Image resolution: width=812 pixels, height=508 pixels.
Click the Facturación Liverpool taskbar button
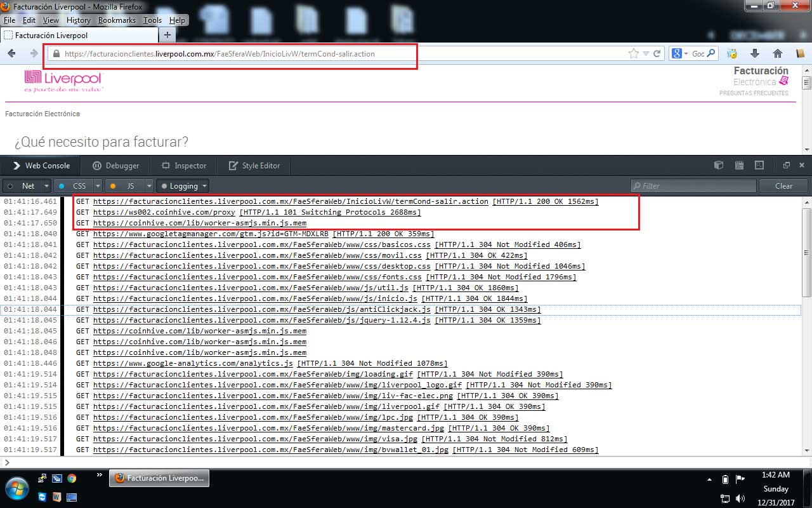coord(159,478)
